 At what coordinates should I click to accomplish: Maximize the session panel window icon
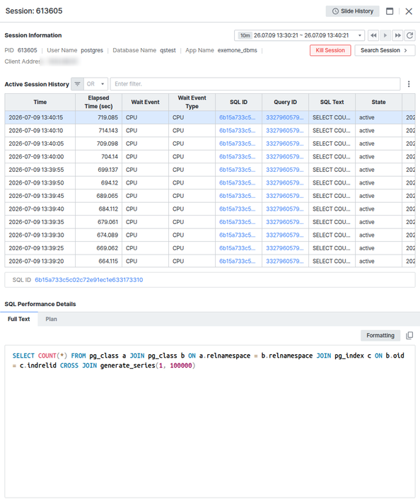pyautogui.click(x=390, y=11)
